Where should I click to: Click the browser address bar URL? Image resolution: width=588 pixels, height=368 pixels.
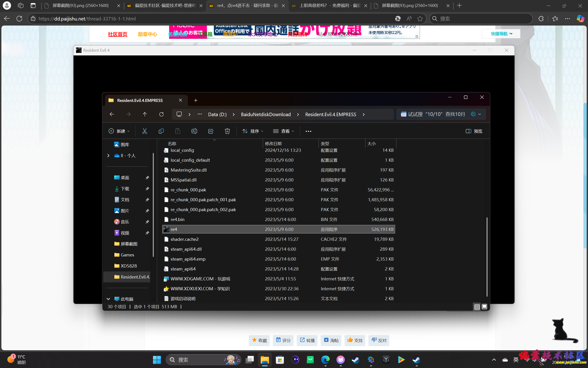(x=87, y=19)
